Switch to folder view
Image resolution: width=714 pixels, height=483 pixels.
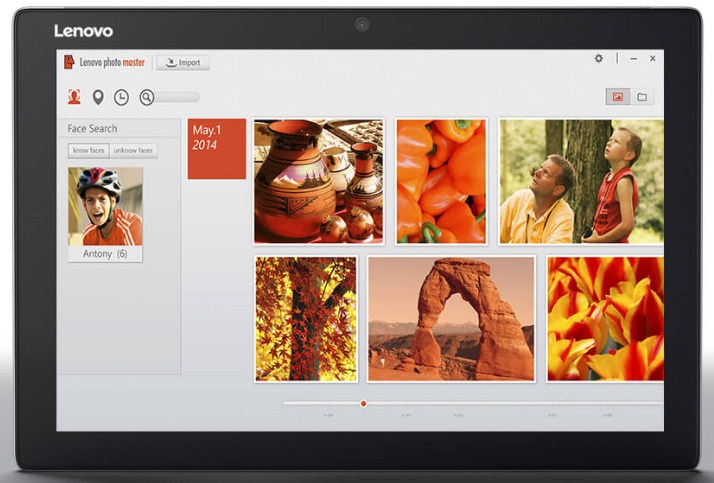(642, 97)
